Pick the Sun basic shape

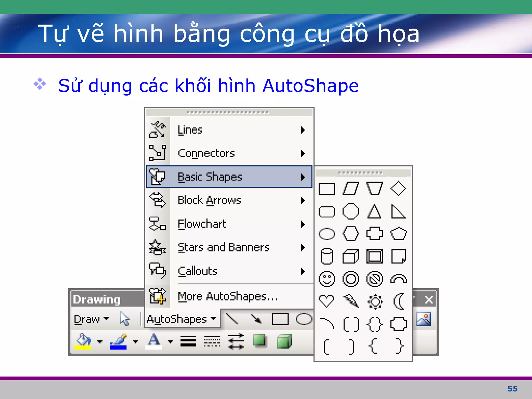(375, 302)
